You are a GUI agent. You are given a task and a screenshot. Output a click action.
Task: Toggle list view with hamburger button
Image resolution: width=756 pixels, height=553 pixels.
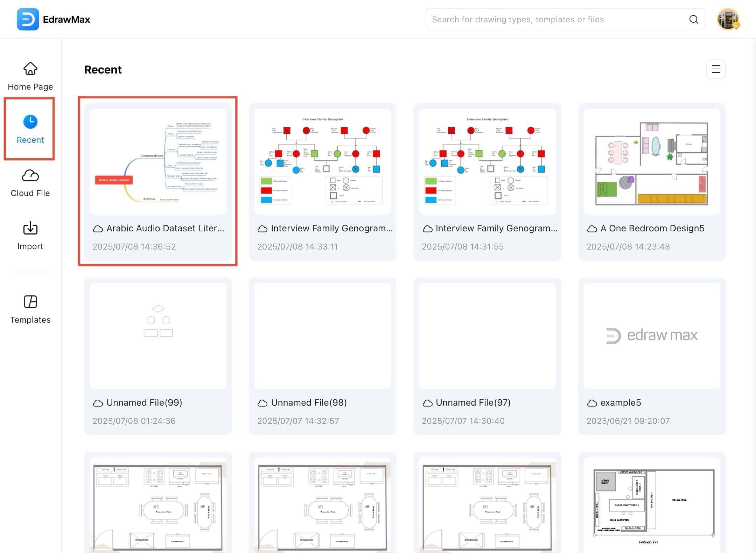click(x=716, y=69)
